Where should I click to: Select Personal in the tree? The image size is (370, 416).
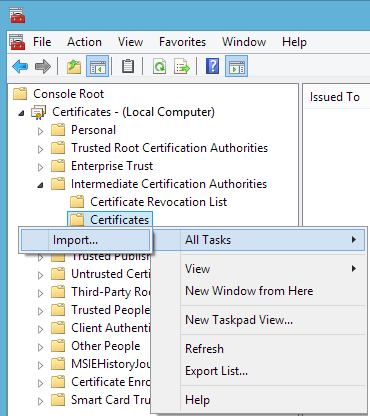pos(93,130)
